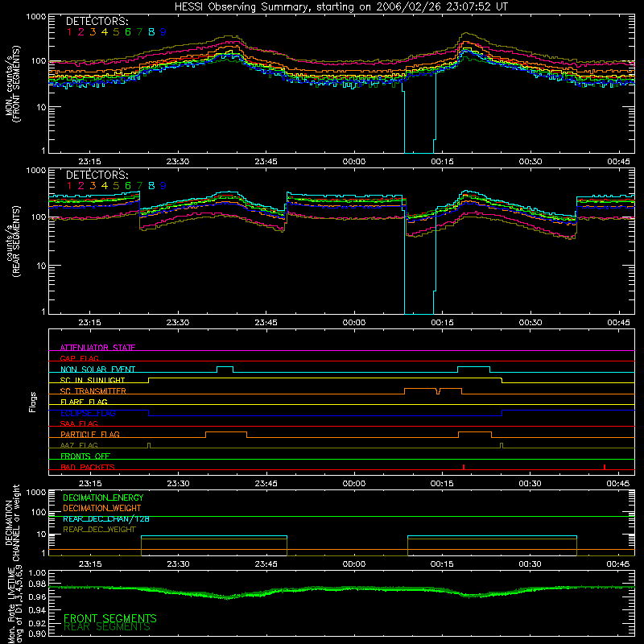Click the NON_SOLAR_EVENT flag label
The height and width of the screenshot is (644, 644).
click(97, 369)
